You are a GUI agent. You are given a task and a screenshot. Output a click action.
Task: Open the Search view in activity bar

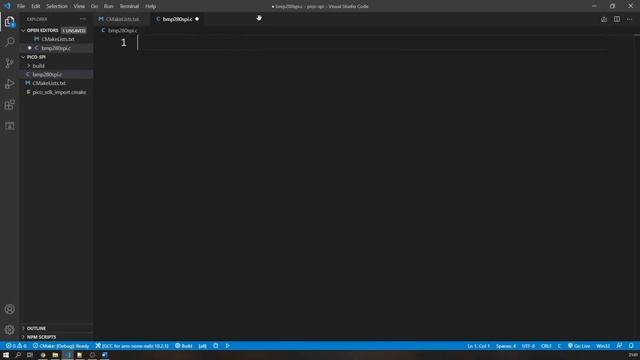tap(9, 42)
